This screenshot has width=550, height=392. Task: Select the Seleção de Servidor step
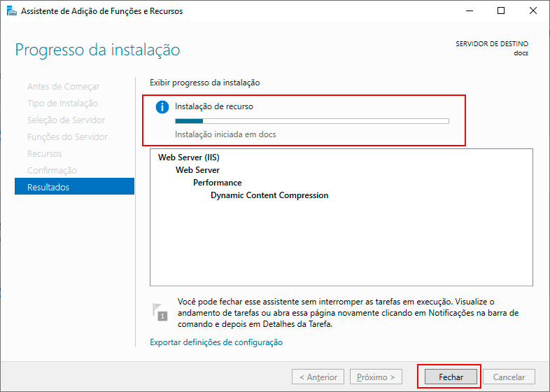(66, 120)
